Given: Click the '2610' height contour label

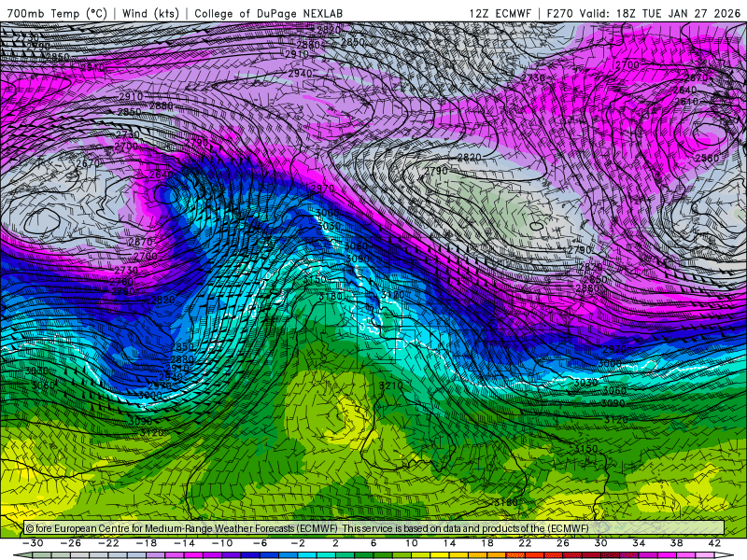Looking at the screenshot, I should 686,102.
